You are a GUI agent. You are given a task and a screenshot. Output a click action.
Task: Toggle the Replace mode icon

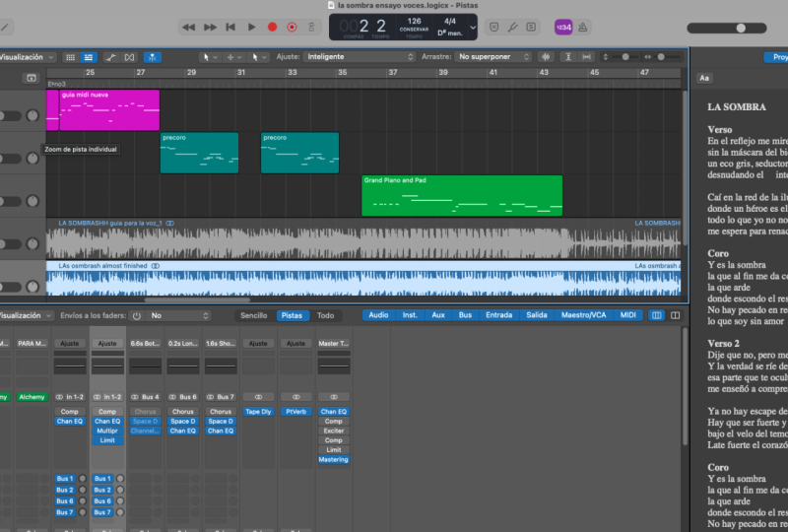(494, 28)
